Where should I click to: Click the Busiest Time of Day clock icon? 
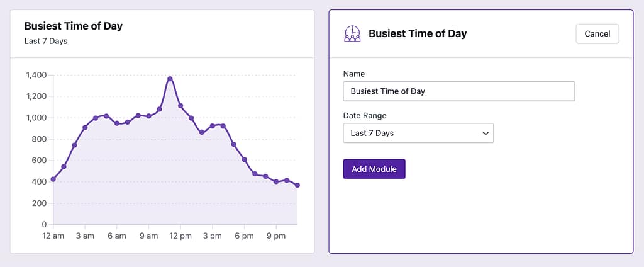[353, 34]
